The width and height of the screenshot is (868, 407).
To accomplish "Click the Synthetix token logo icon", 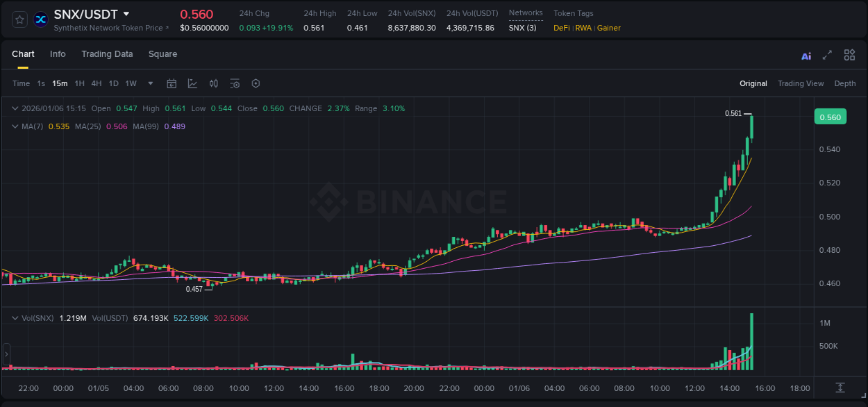I will [40, 19].
